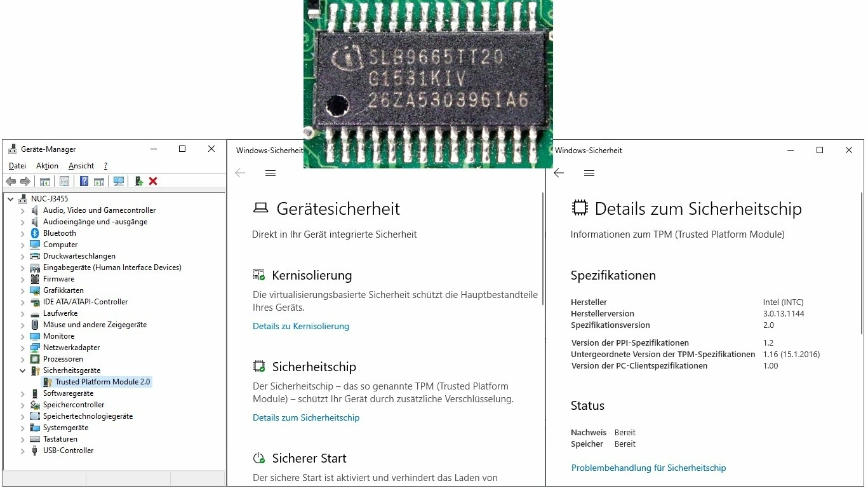The image size is (868, 488).
Task: Open device Properties from the toolbar icon
Action: coord(64,181)
